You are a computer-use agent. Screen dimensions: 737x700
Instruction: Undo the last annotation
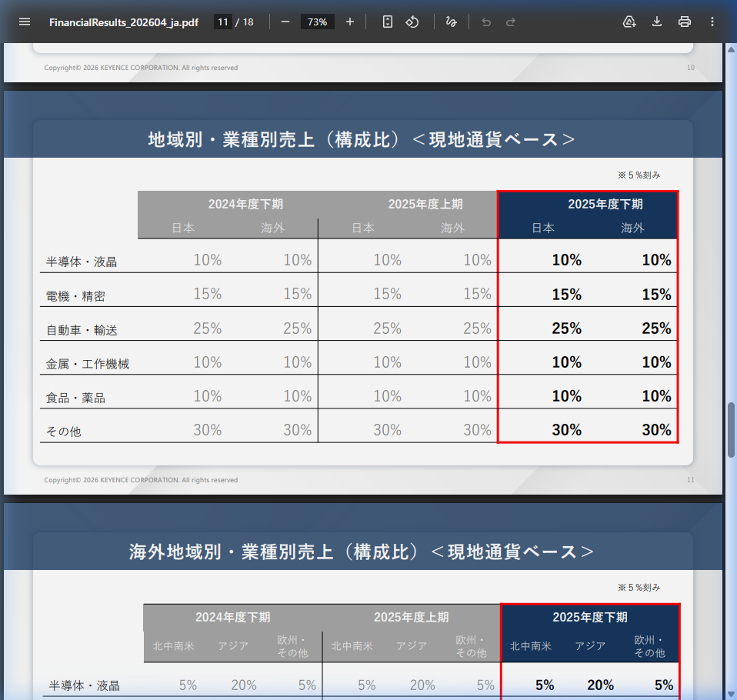pyautogui.click(x=486, y=22)
